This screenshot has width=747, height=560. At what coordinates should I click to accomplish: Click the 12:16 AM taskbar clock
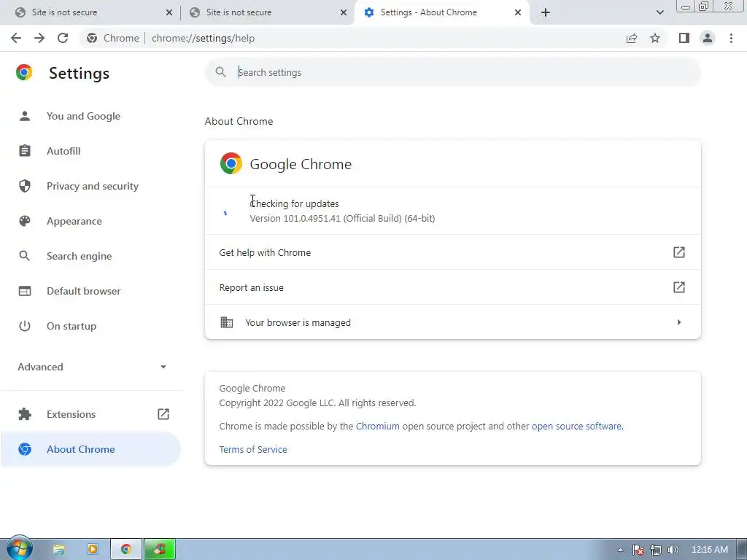tap(709, 550)
